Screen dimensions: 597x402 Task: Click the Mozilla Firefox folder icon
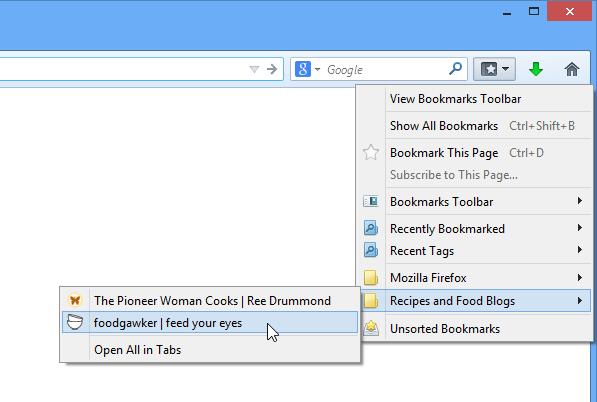[x=371, y=278]
